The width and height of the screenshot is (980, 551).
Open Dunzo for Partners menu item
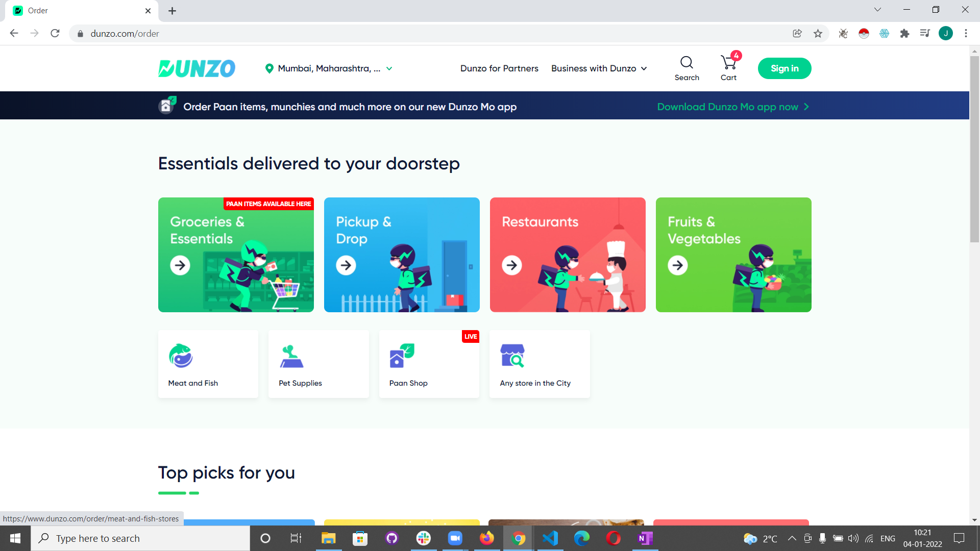click(x=499, y=68)
